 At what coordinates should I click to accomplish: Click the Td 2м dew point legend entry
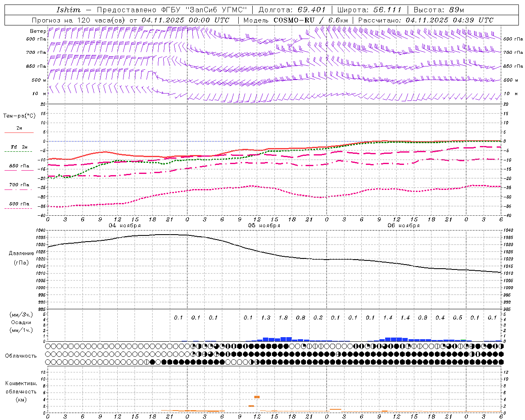[x=19, y=147]
